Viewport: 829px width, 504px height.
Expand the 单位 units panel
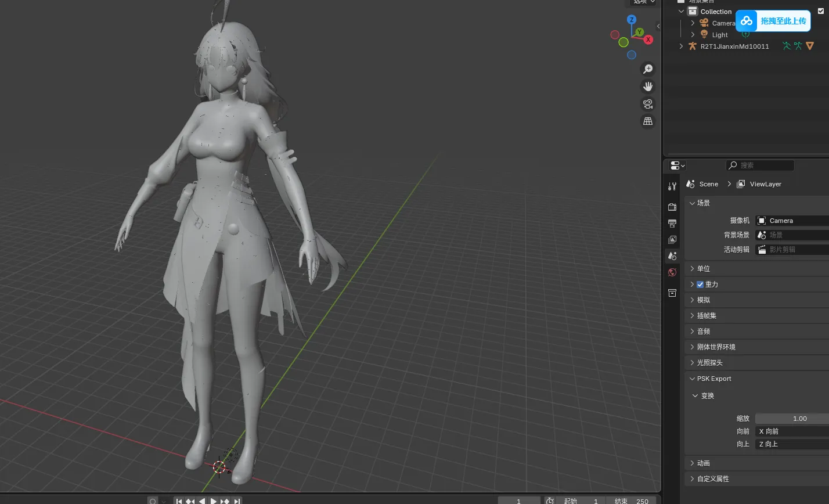click(x=692, y=269)
